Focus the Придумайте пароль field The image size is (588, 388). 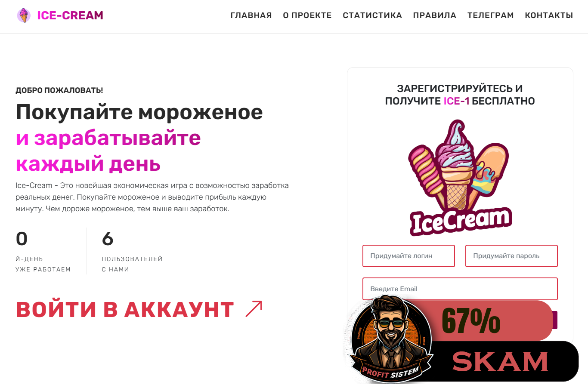(x=511, y=256)
